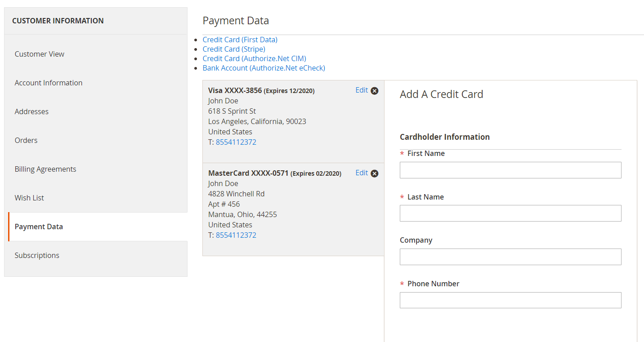Edit the Visa XXXX-3856 card

361,90
